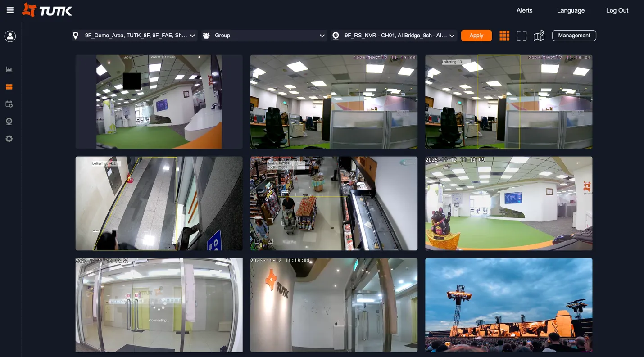
Task: Open the Group dropdown
Action: [263, 35]
